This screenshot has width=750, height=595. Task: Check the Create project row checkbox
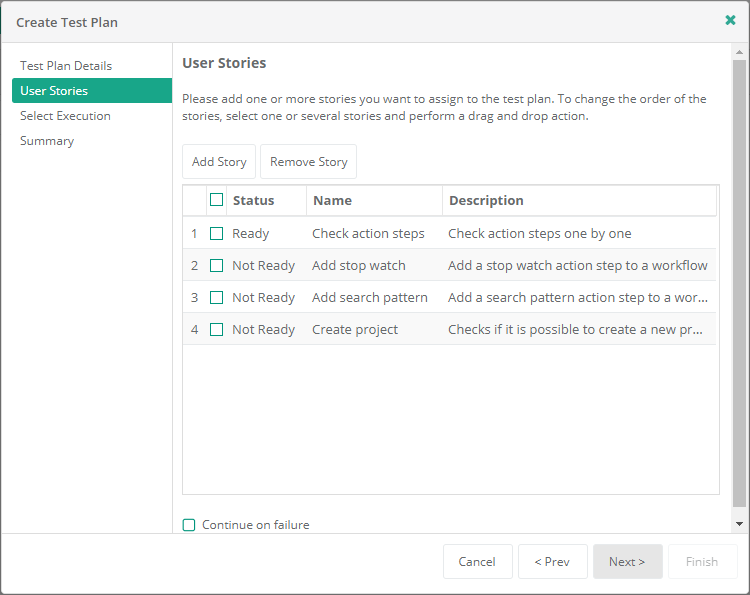216,330
